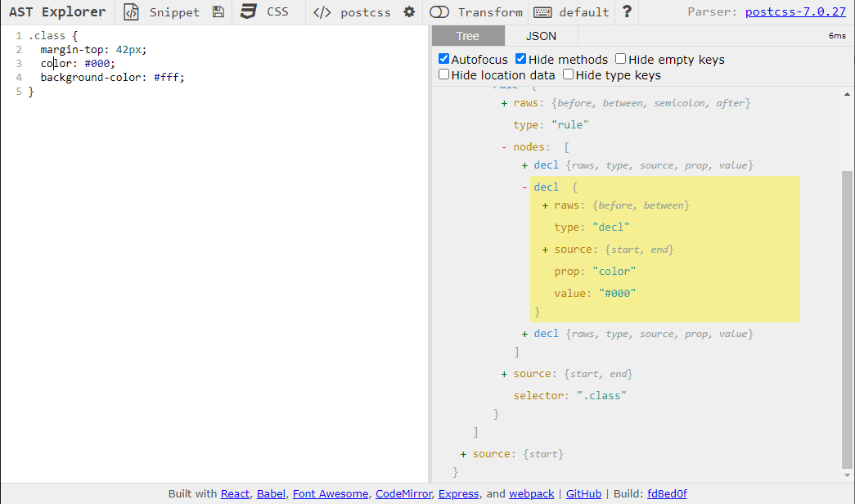855x504 pixels.
Task: Collapse the highlighted decl node
Action: coord(524,187)
